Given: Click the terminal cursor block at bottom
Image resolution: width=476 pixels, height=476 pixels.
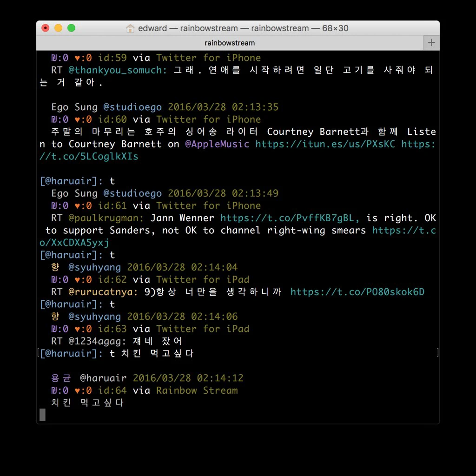Looking at the screenshot, I should (x=42, y=415).
